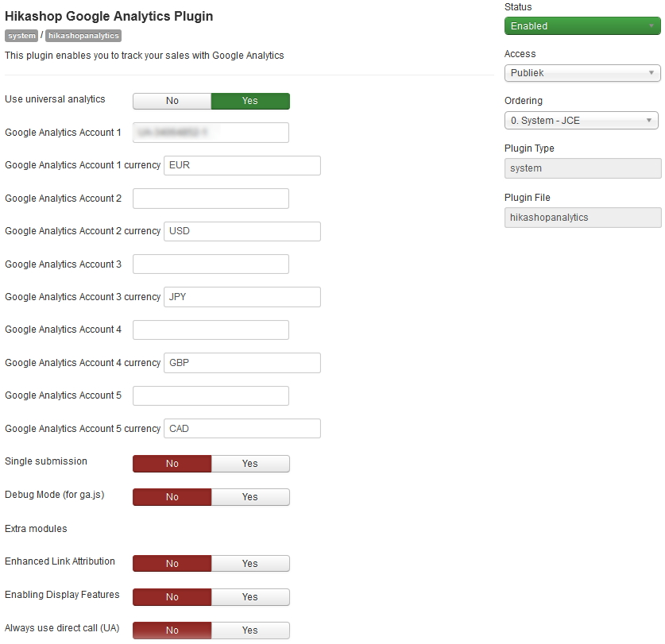Click the Account 4 currency field with GBP
This screenshot has height=644, width=665.
[242, 363]
